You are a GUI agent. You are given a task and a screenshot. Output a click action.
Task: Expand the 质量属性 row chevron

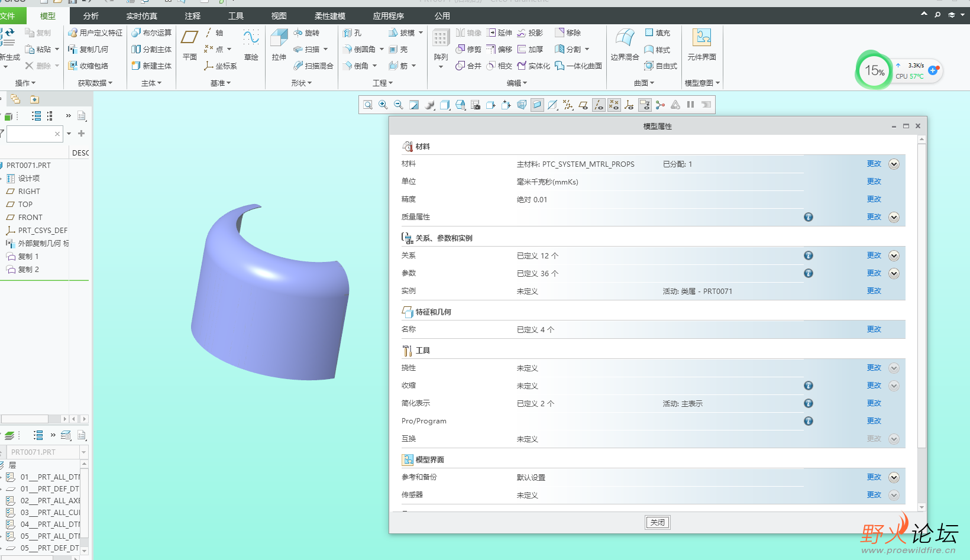tap(894, 217)
